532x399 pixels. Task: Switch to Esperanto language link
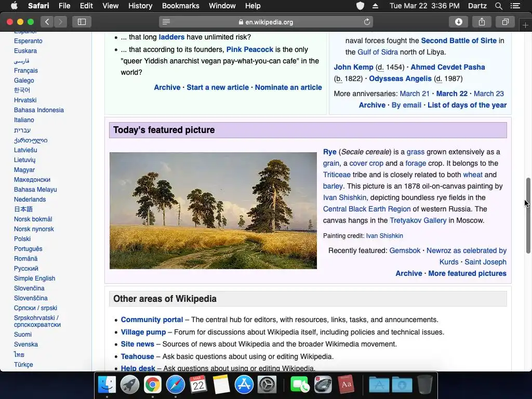[x=28, y=41]
